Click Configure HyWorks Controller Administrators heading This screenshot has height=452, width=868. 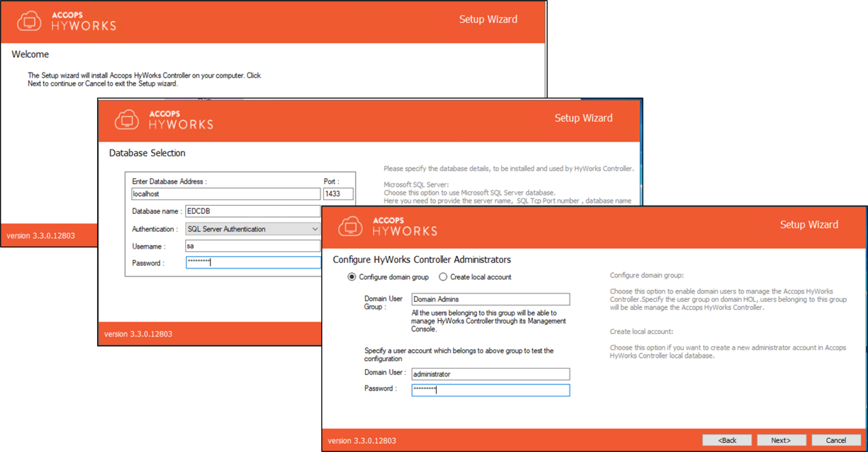pos(422,260)
